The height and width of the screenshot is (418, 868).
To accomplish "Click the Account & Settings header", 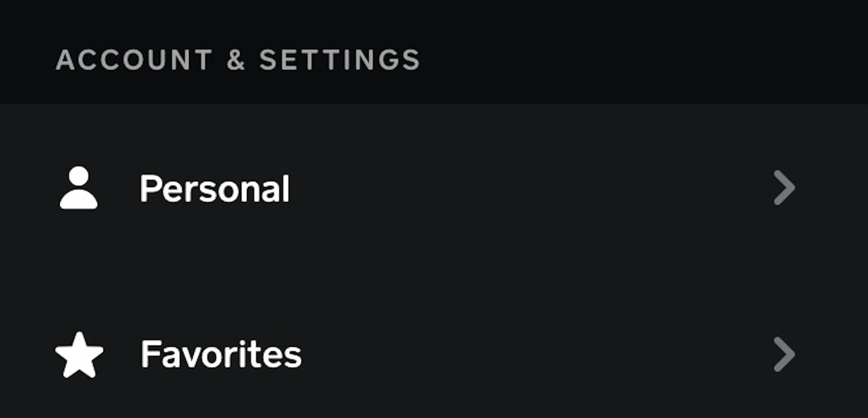I will coord(238,60).
